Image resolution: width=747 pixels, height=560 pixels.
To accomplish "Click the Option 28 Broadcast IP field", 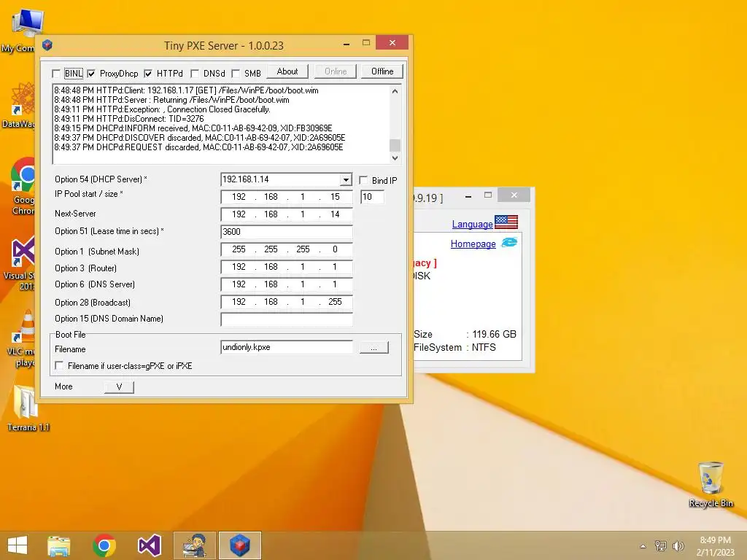I will [287, 302].
